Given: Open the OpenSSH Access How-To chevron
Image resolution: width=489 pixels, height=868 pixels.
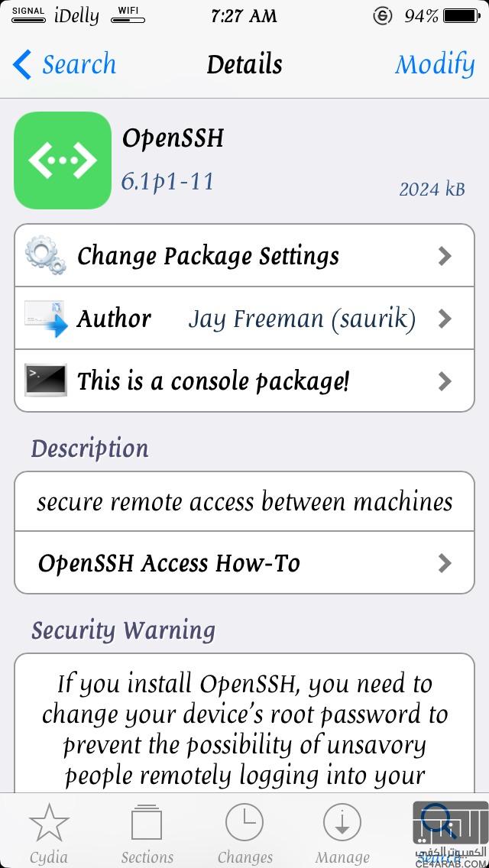Looking at the screenshot, I should tap(445, 564).
